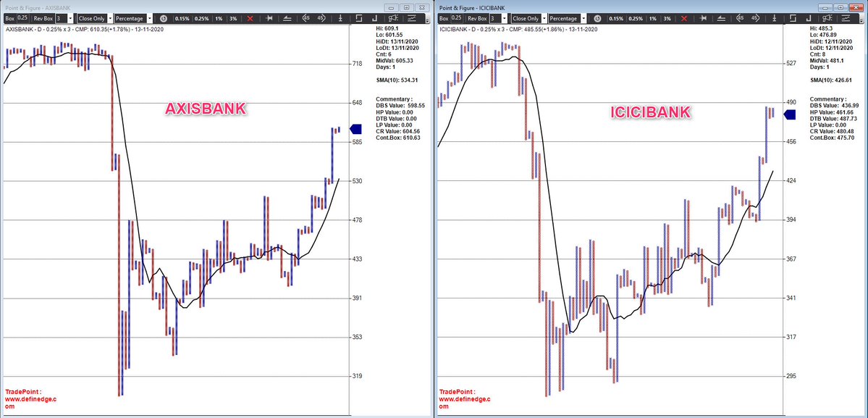Click 'Hi: 485.3' in ICICIBANK info panel
This screenshot has height=418, width=868.
click(x=821, y=28)
